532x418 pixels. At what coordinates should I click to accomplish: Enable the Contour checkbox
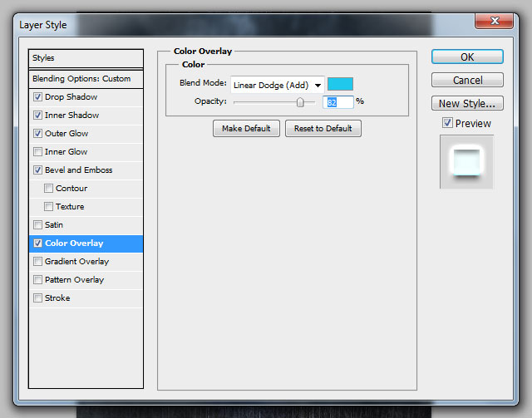(48, 189)
